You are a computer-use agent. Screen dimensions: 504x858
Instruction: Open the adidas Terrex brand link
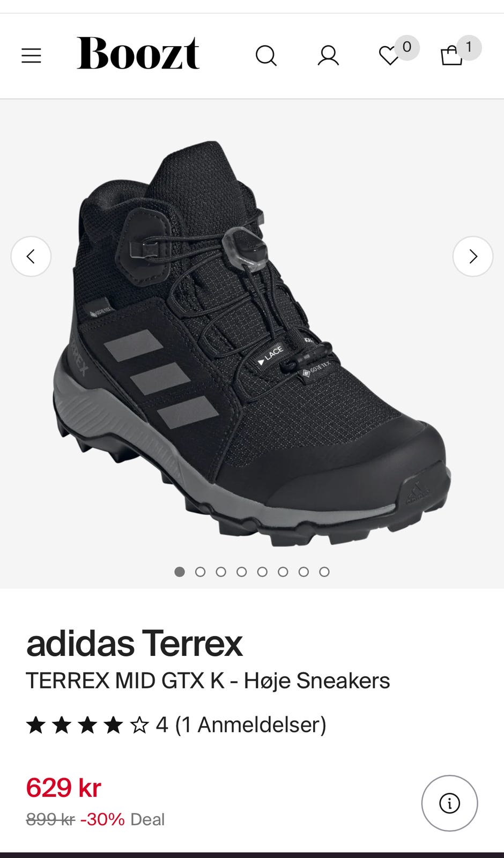coord(135,643)
